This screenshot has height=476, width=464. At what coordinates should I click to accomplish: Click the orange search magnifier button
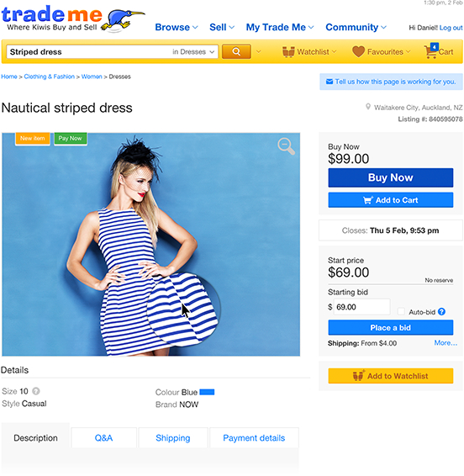[x=236, y=51]
